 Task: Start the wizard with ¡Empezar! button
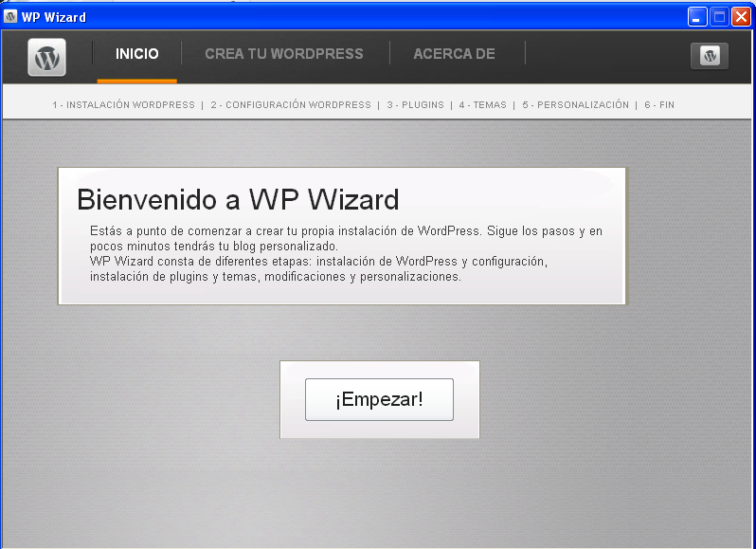pos(380,399)
